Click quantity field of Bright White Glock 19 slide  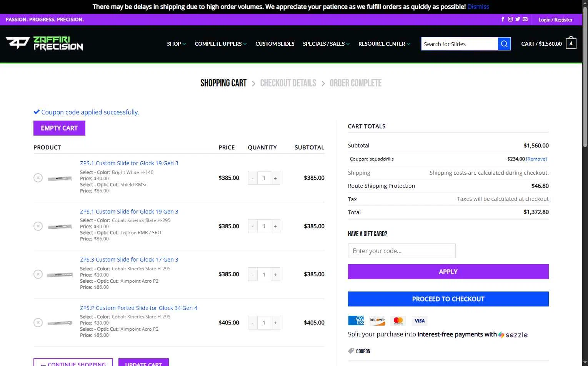pyautogui.click(x=264, y=178)
